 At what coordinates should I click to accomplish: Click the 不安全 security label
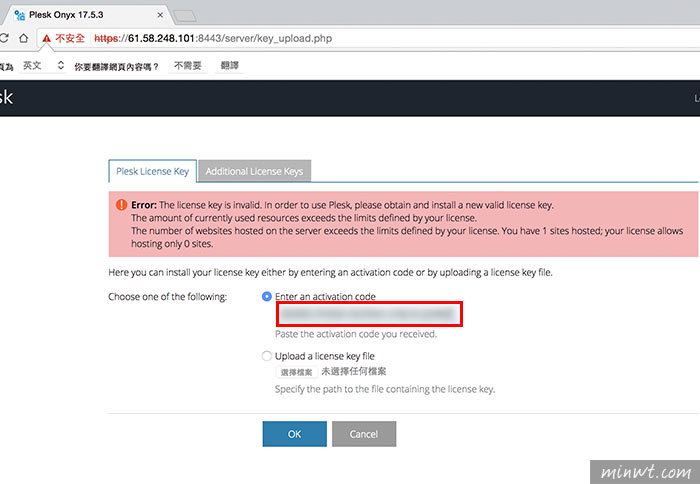pyautogui.click(x=70, y=38)
